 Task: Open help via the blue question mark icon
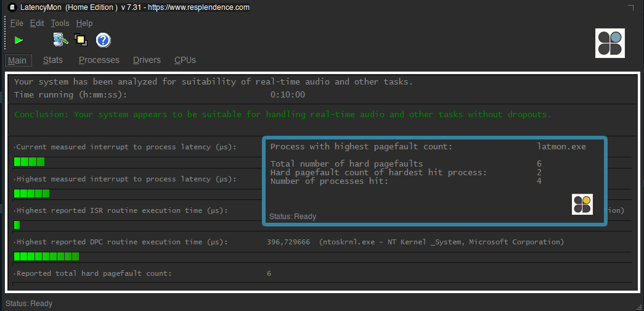[104, 40]
